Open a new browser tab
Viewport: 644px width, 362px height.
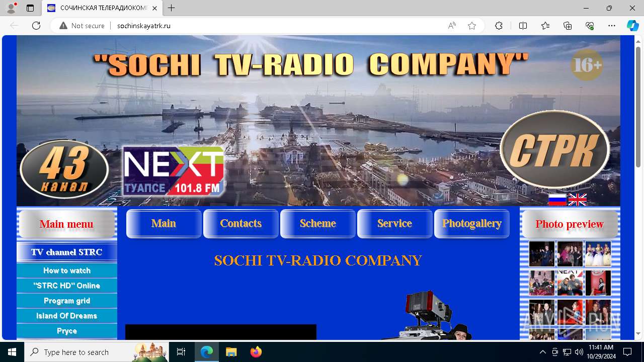coord(172,8)
